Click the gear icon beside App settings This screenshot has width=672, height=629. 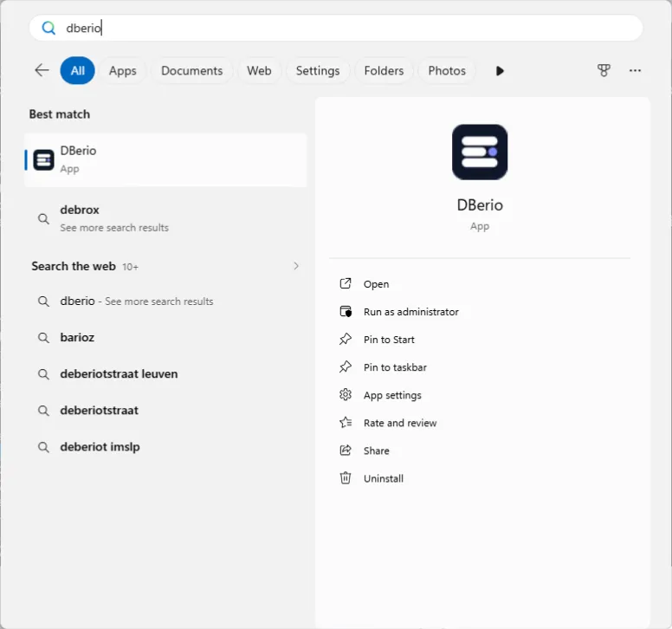click(346, 394)
